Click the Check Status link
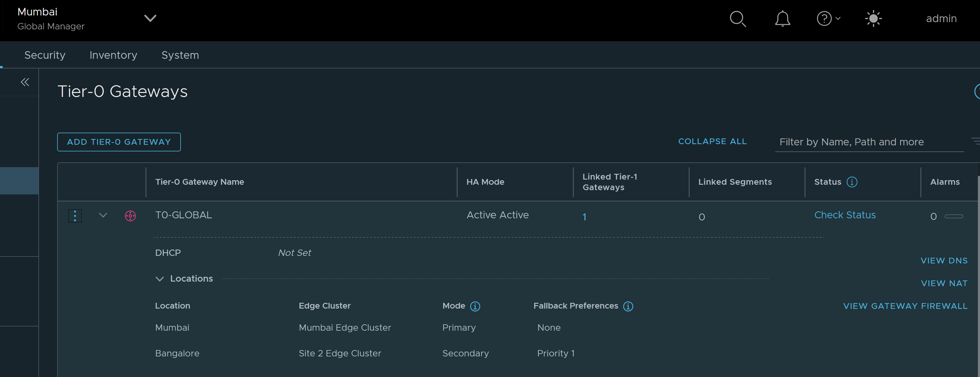Screen dimensions: 980x377 click(x=844, y=215)
